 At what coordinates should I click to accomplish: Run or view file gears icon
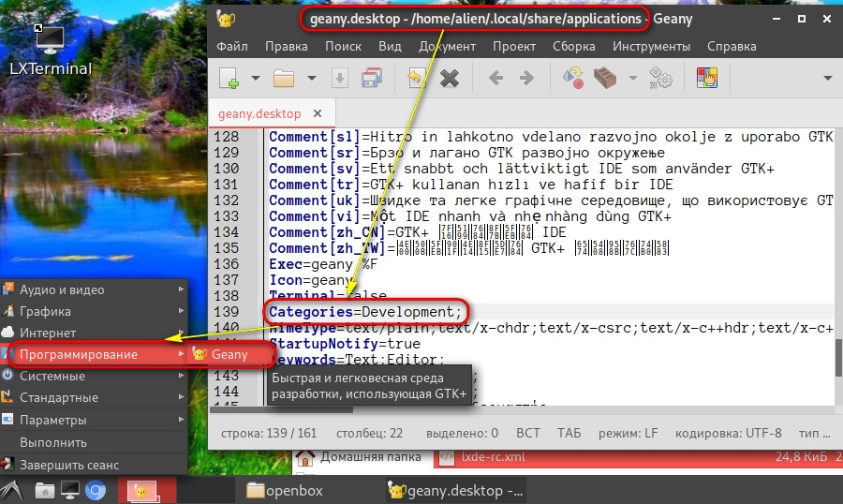coord(660,78)
